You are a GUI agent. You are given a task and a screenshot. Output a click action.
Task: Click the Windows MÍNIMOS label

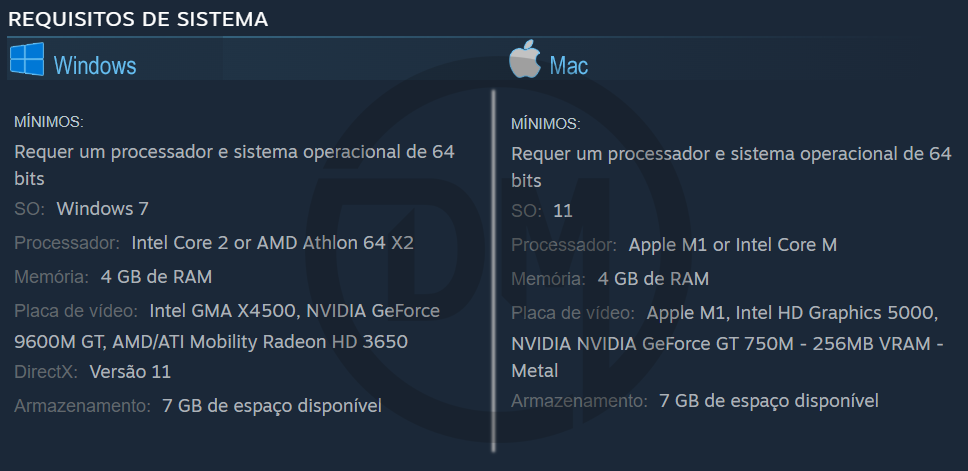point(49,122)
